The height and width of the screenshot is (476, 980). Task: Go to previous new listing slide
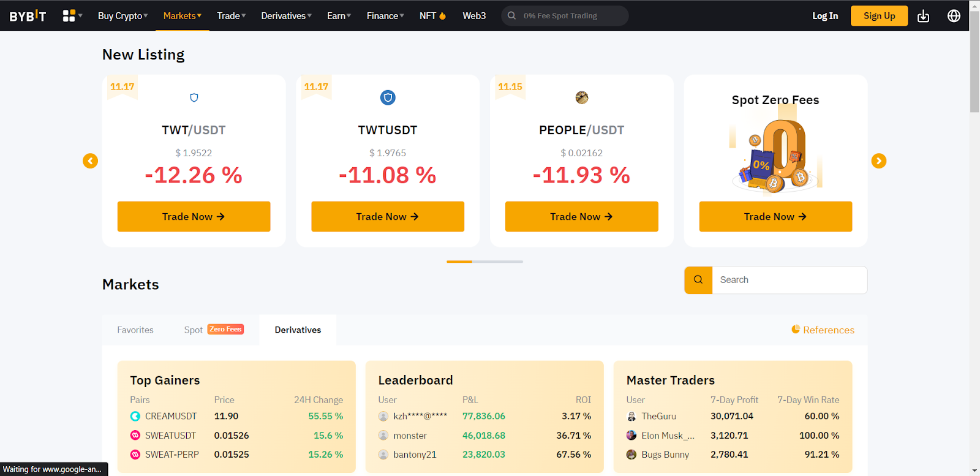coord(90,161)
